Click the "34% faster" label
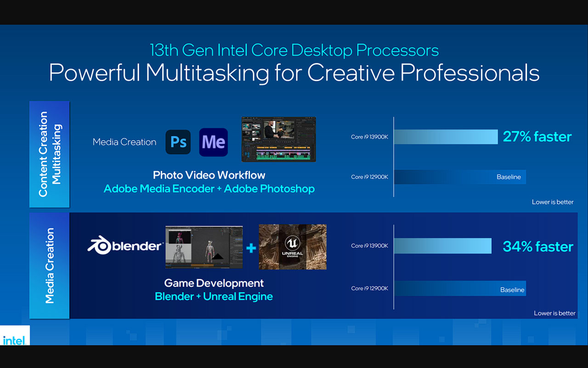 [x=538, y=247]
